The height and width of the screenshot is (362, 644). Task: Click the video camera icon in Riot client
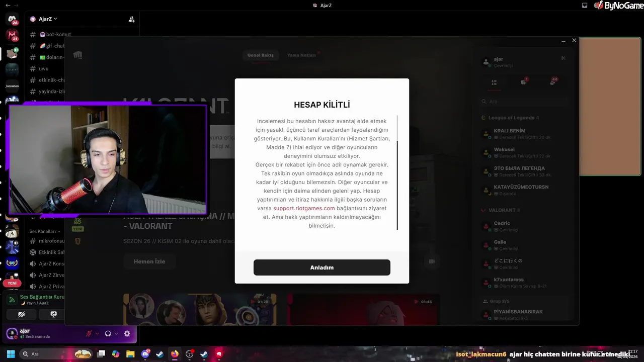click(x=432, y=261)
